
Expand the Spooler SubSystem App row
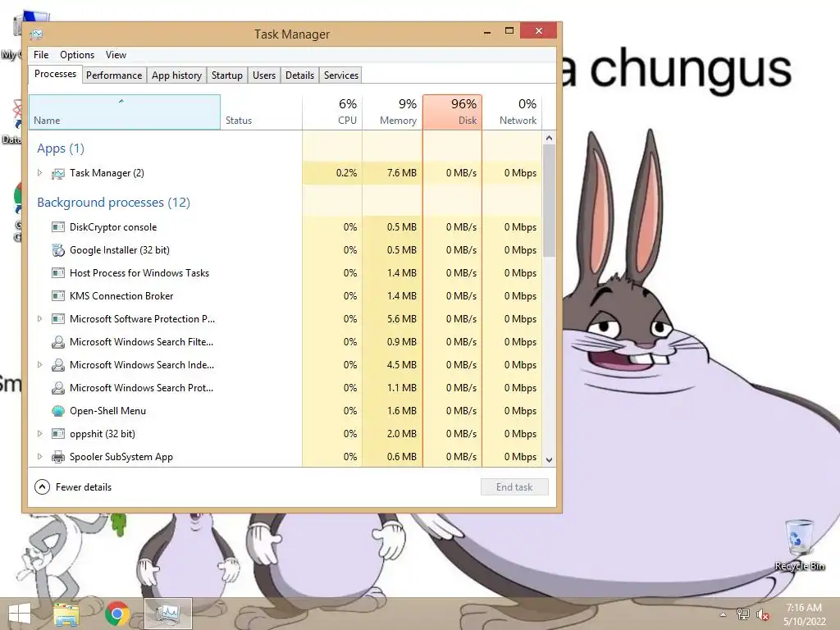pos(39,457)
